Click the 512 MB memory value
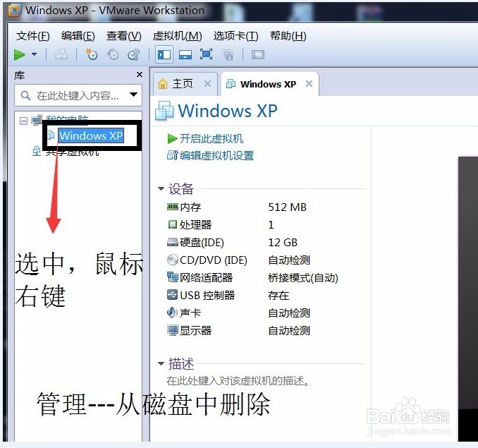The image size is (478, 448). 287,207
